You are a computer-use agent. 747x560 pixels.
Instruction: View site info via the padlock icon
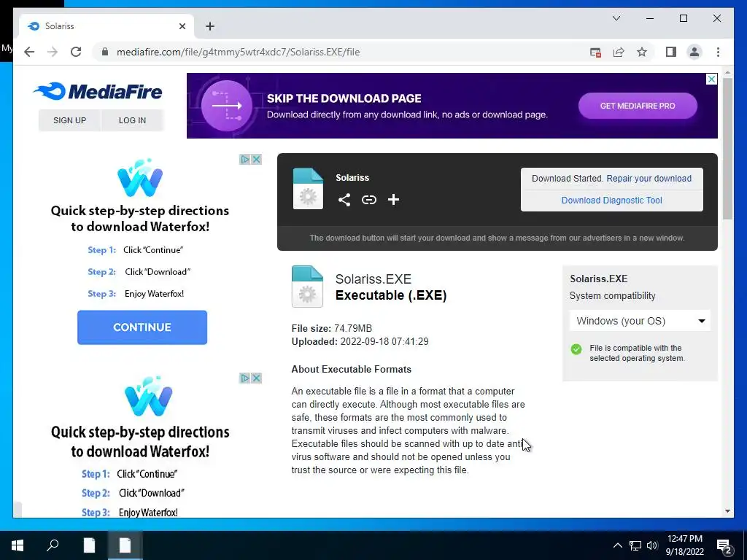point(105,52)
